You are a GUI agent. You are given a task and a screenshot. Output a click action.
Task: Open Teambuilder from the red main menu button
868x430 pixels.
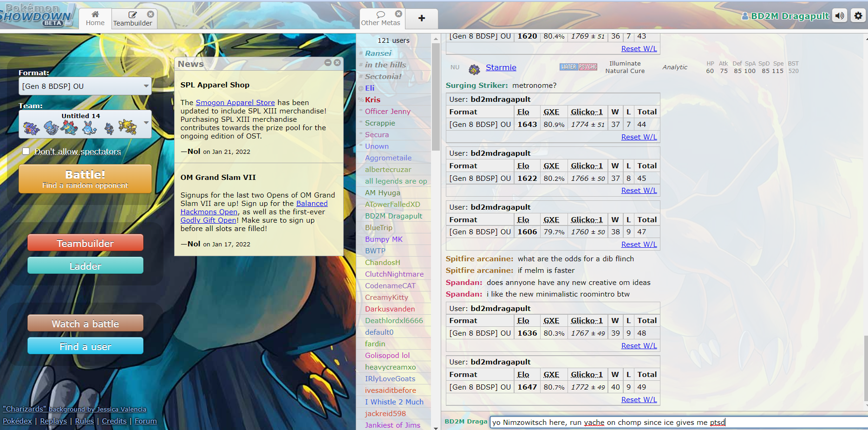pos(85,243)
